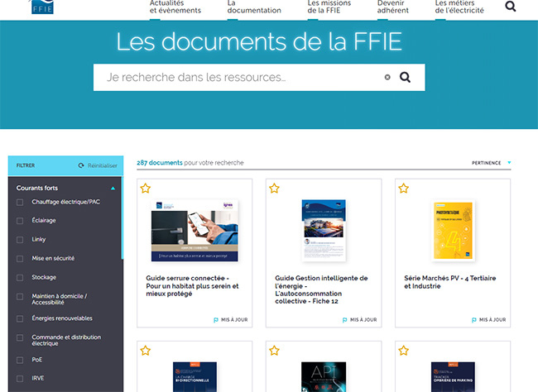Click Réinitialiser to reset filters
This screenshot has height=392, width=538.
tap(103, 165)
